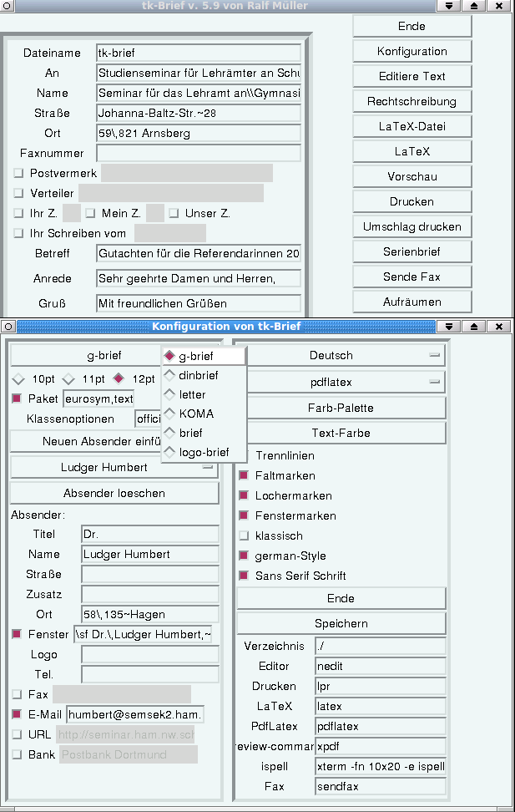The width and height of the screenshot is (515, 812).
Task: Click Ende in the Konfiguration window
Action: point(341,599)
